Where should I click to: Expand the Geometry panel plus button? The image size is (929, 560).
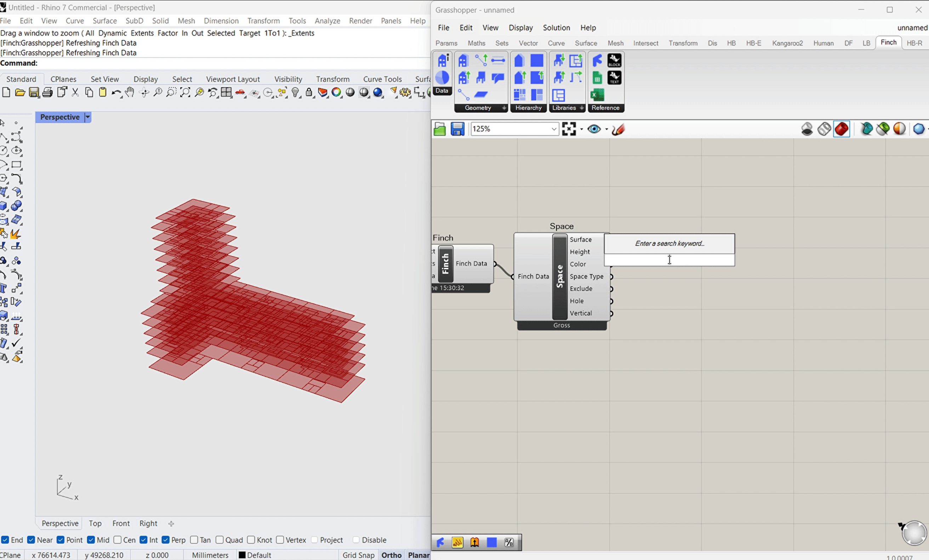pos(504,108)
